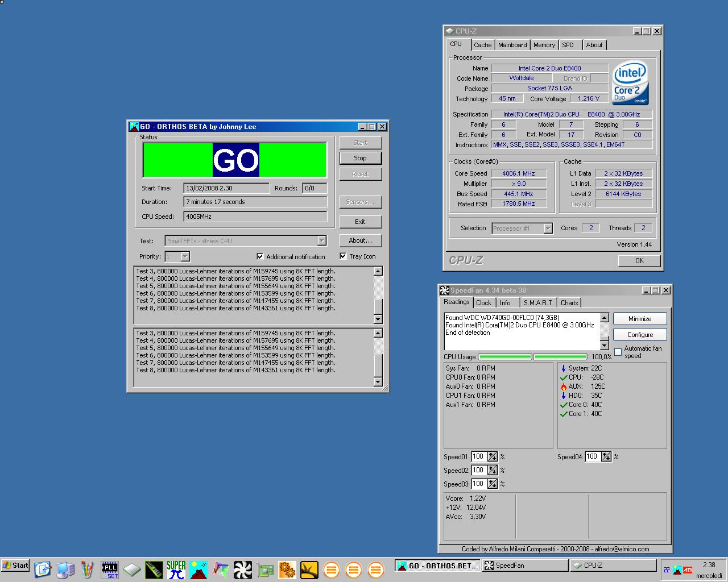The image size is (728, 582).
Task: Click the Exit button in ORTHOS
Action: tap(360, 222)
